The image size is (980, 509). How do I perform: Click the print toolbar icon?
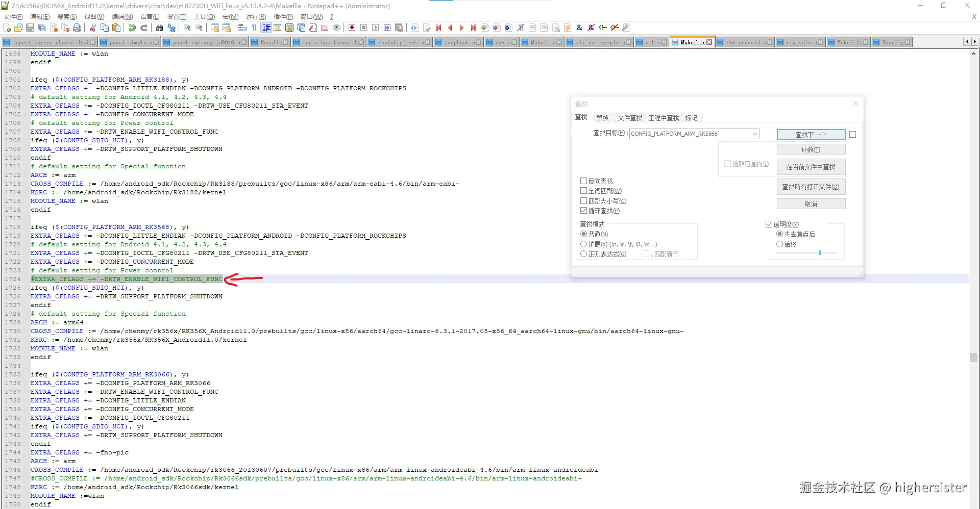(x=77, y=28)
